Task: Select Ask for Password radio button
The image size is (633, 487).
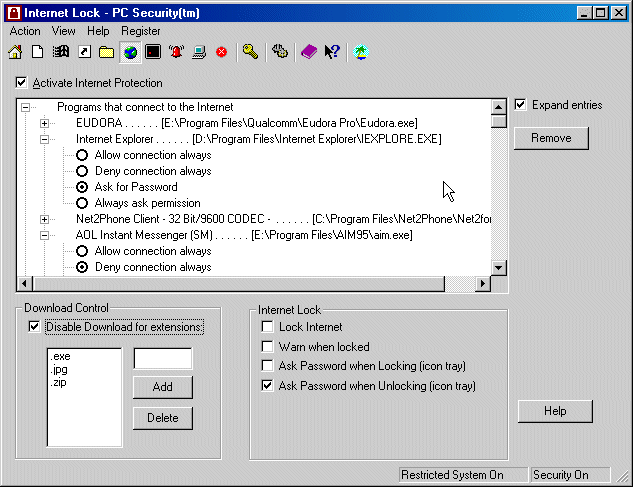Action: (82, 187)
